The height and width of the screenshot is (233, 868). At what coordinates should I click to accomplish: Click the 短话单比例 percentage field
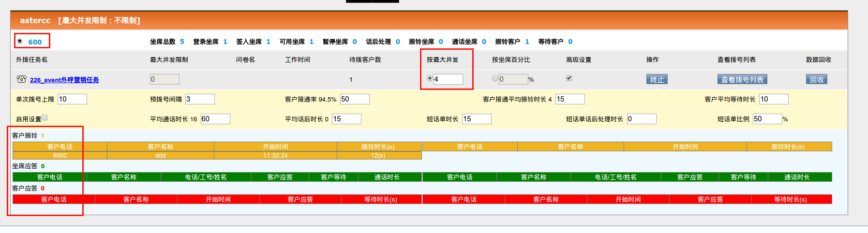[767, 119]
